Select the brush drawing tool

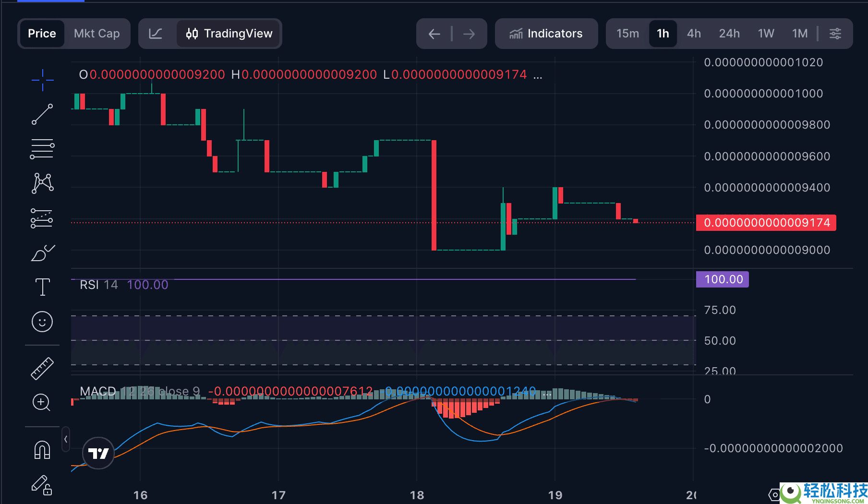[42, 252]
